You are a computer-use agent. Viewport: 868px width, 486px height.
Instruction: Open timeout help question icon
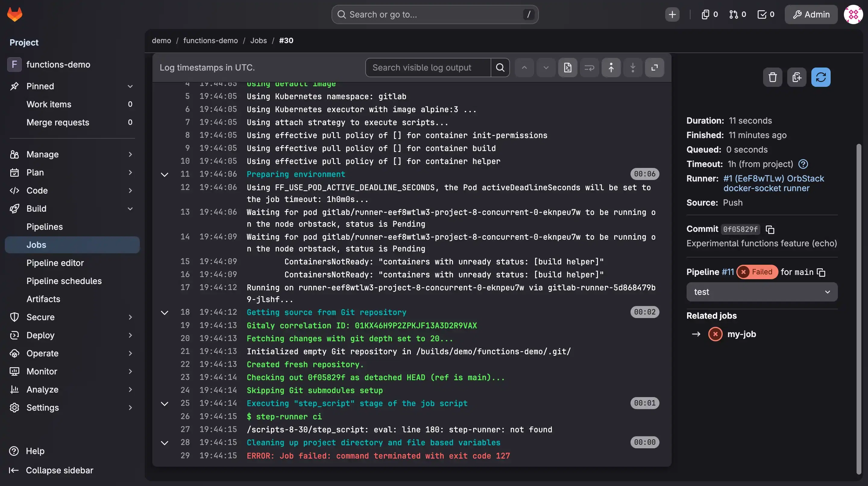pos(803,164)
